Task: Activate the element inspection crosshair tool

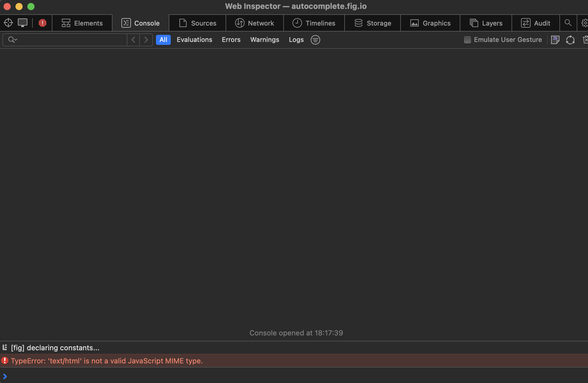Action: coord(8,23)
